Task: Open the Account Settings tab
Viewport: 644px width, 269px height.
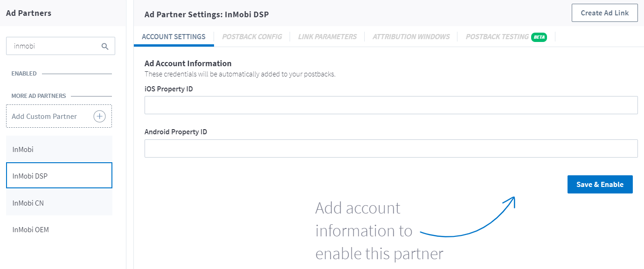Action: point(173,37)
